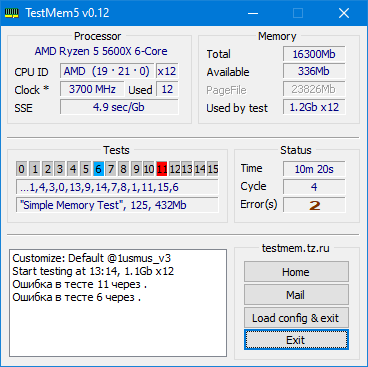Screen dimensions: 368x367
Task: Click the "Clock *" label
Action: coord(32,90)
